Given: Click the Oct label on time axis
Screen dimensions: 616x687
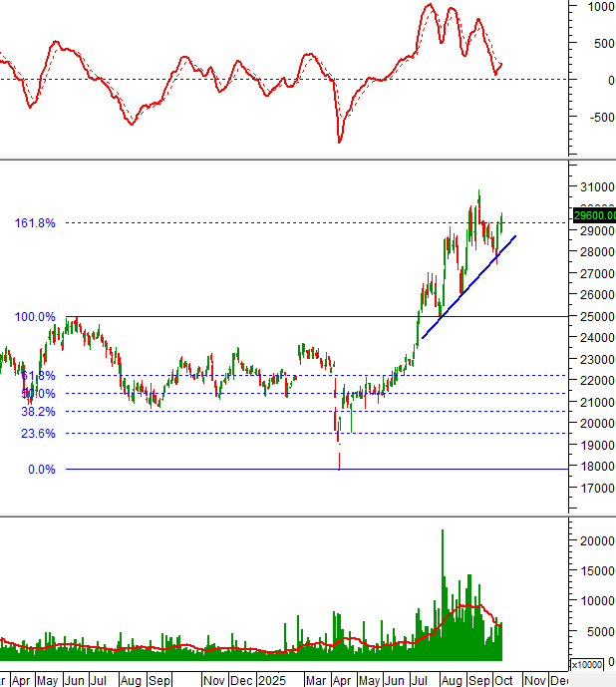Looking at the screenshot, I should pos(505,680).
